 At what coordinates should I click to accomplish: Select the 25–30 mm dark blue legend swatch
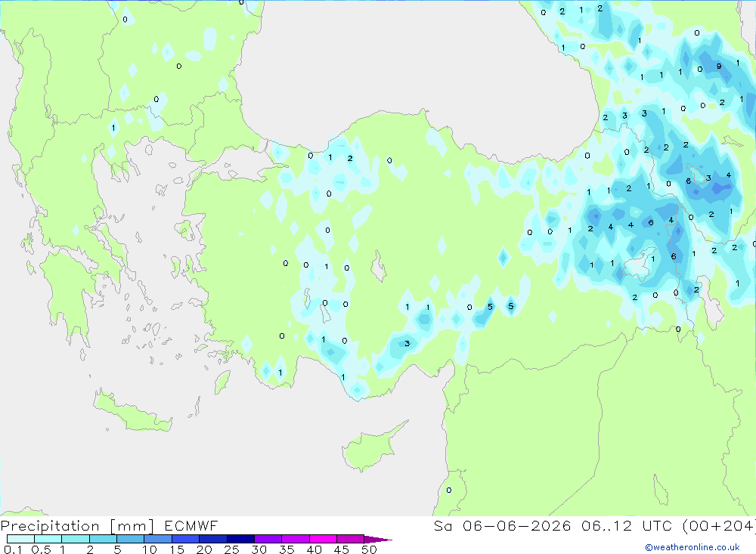[x=240, y=539]
